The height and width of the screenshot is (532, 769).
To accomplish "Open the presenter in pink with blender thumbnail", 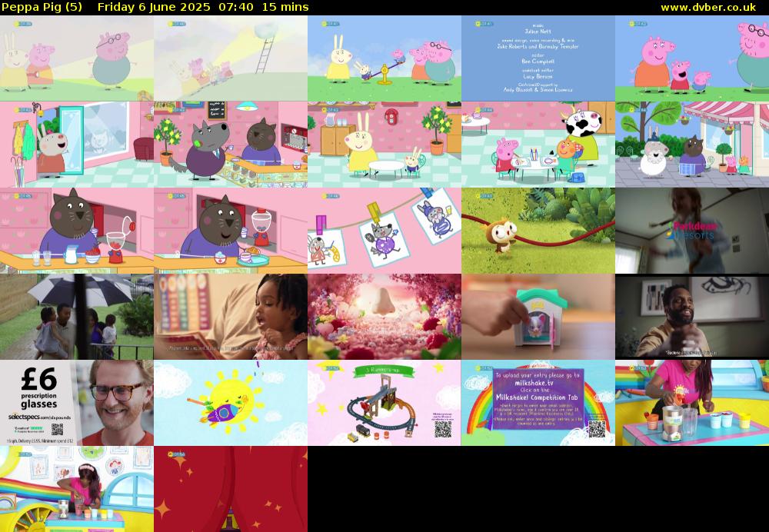I will coord(692,403).
